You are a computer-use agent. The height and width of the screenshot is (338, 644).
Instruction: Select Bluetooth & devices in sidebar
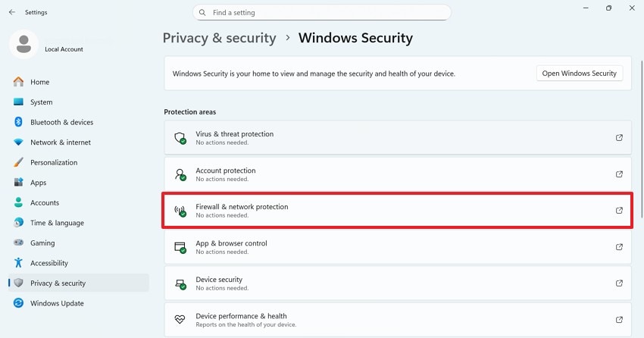pos(61,122)
